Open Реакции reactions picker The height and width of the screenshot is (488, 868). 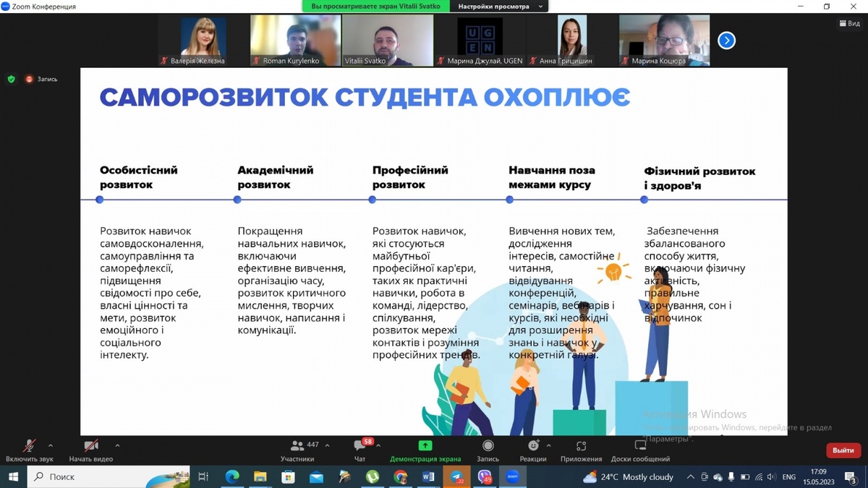click(533, 450)
